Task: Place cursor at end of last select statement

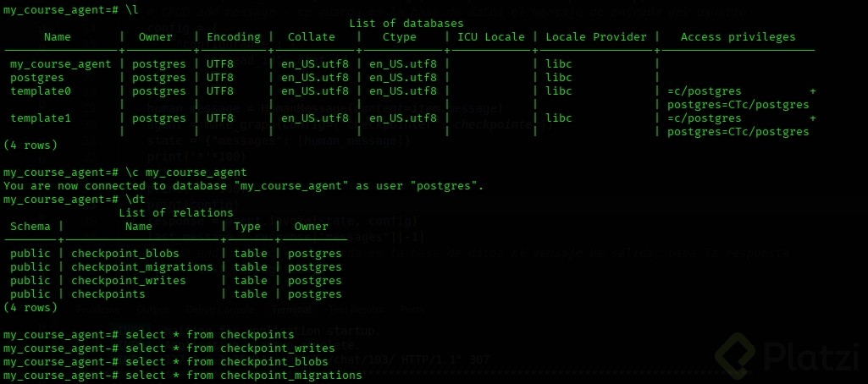Action: (x=362, y=376)
